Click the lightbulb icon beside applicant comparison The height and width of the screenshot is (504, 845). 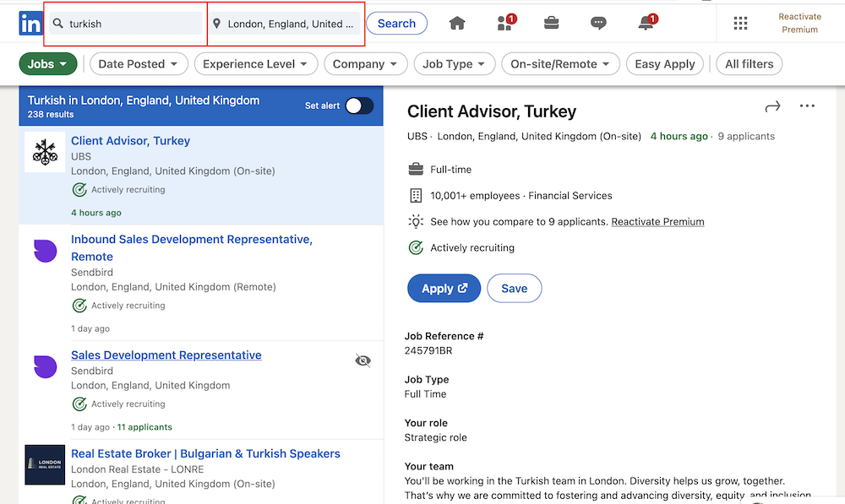416,221
